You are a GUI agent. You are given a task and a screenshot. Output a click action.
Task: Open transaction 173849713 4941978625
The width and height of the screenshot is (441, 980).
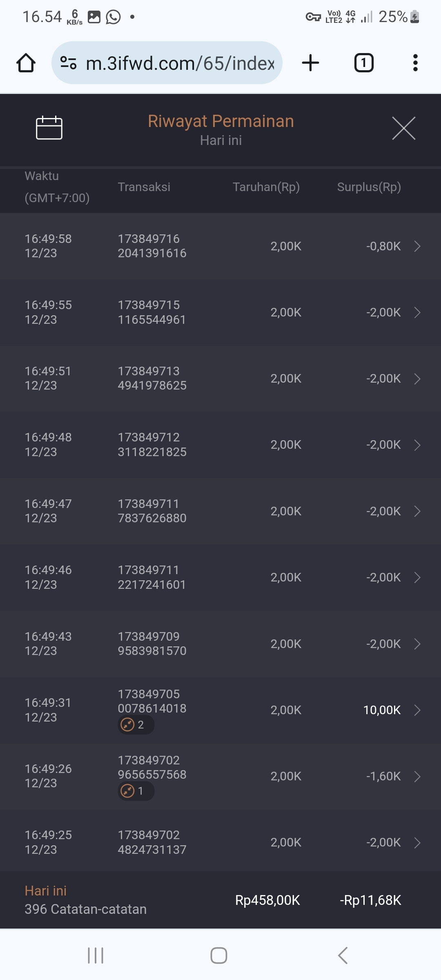[x=152, y=379]
